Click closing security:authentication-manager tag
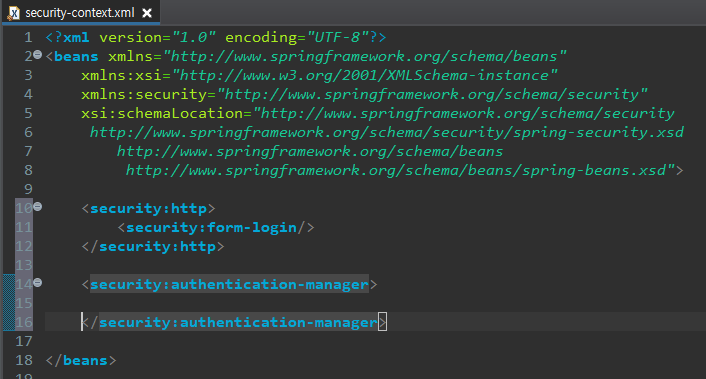 tap(234, 322)
